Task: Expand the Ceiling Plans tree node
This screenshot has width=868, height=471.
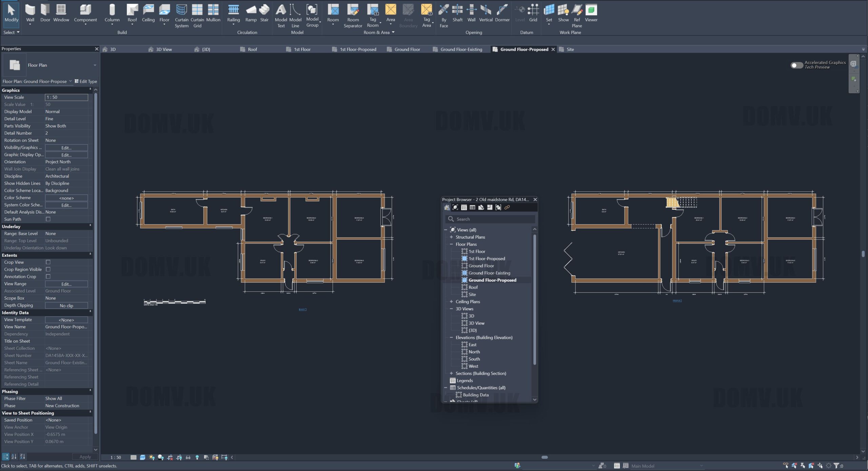Action: click(451, 302)
